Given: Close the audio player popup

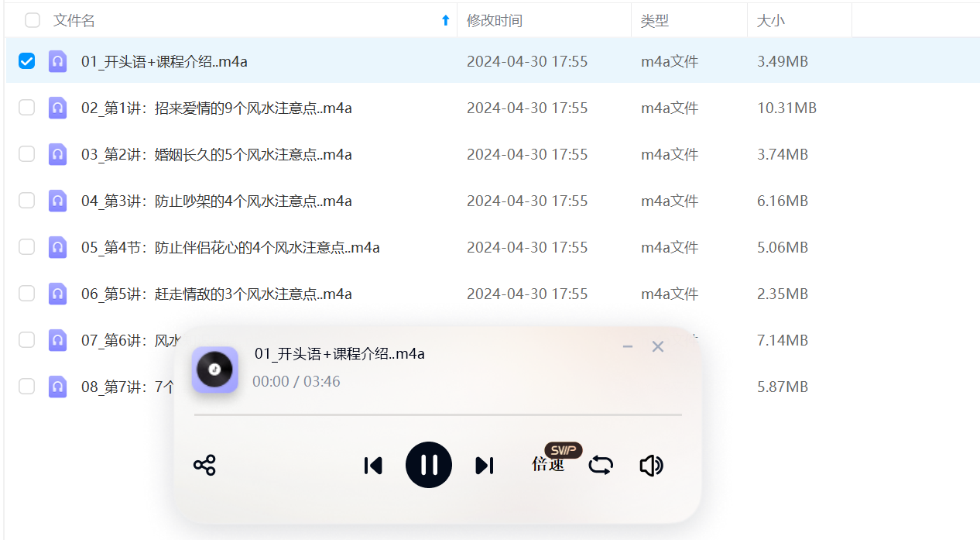Looking at the screenshot, I should (658, 347).
